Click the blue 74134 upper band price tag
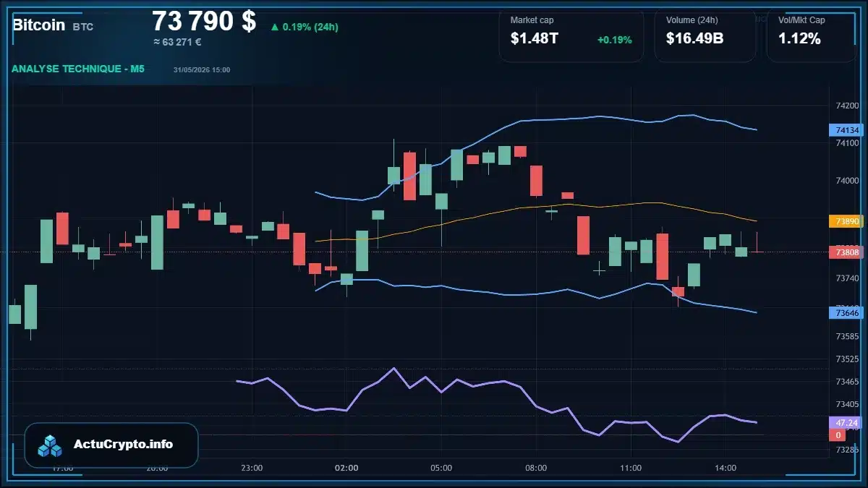This screenshot has width=868, height=488. coord(846,130)
